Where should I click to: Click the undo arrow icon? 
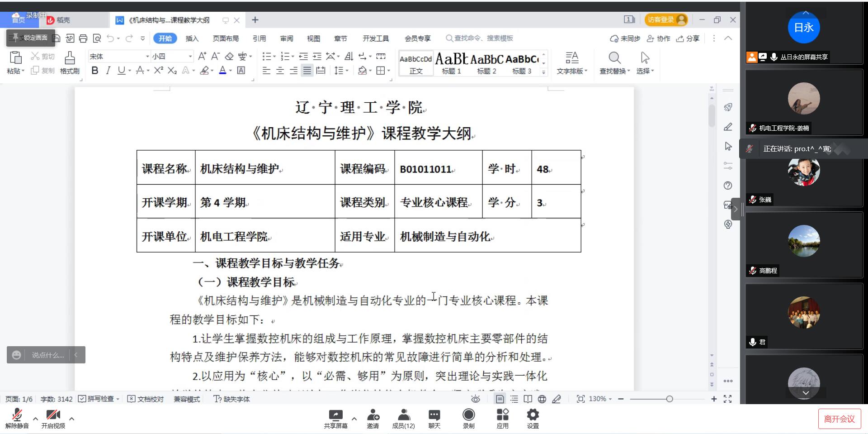click(110, 38)
